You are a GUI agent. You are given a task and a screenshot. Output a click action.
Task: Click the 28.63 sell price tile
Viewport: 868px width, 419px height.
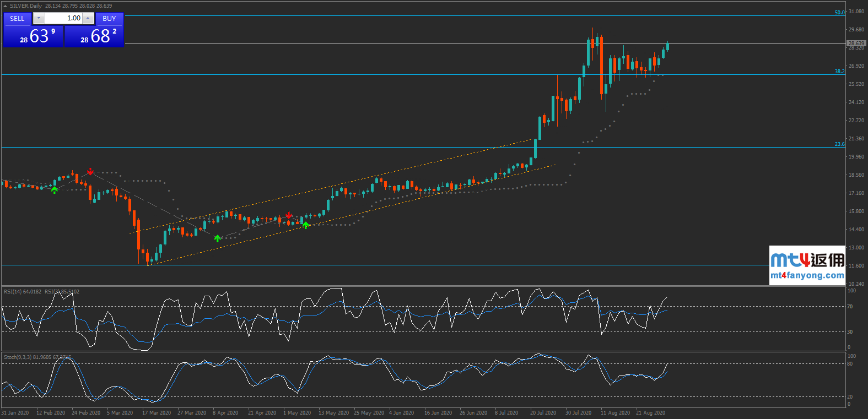click(34, 36)
